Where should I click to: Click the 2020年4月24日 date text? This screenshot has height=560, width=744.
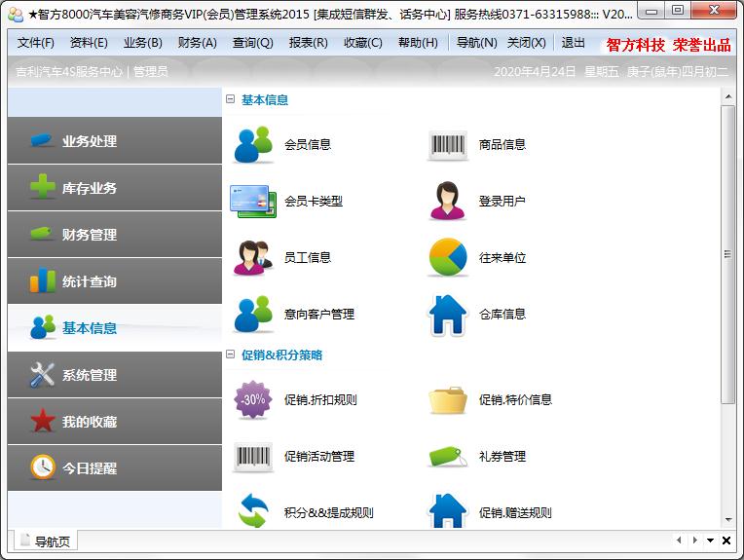(535, 72)
